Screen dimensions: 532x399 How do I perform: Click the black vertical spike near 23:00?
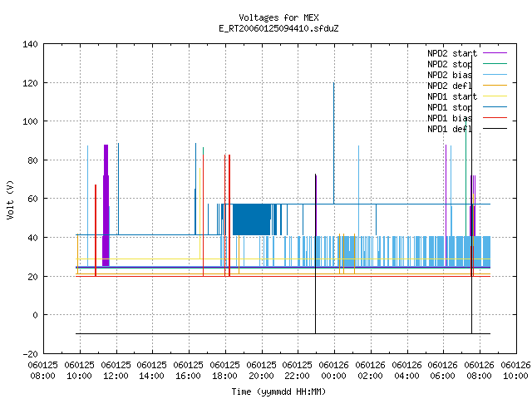click(316, 254)
